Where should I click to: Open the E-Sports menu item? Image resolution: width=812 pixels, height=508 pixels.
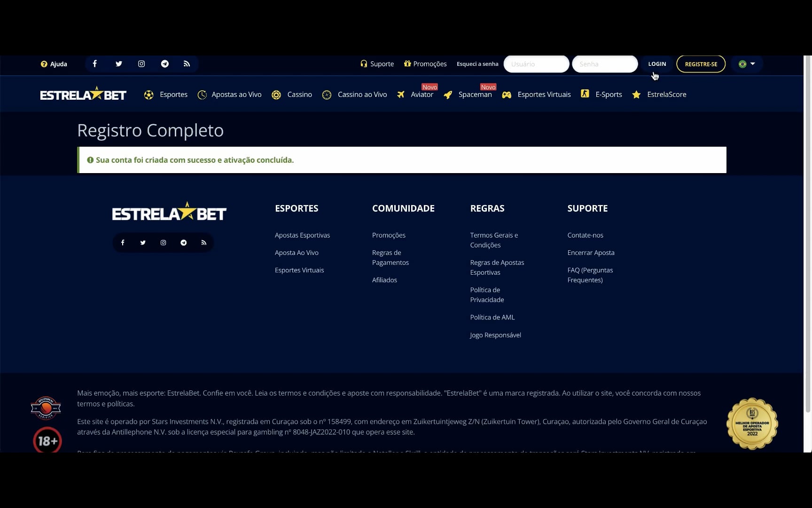tap(609, 95)
